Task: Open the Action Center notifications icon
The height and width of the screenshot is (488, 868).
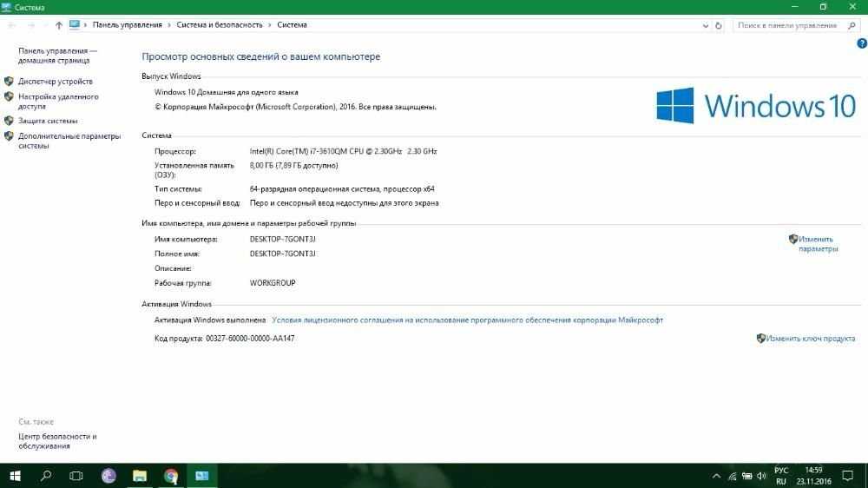Action: pyautogui.click(x=847, y=476)
